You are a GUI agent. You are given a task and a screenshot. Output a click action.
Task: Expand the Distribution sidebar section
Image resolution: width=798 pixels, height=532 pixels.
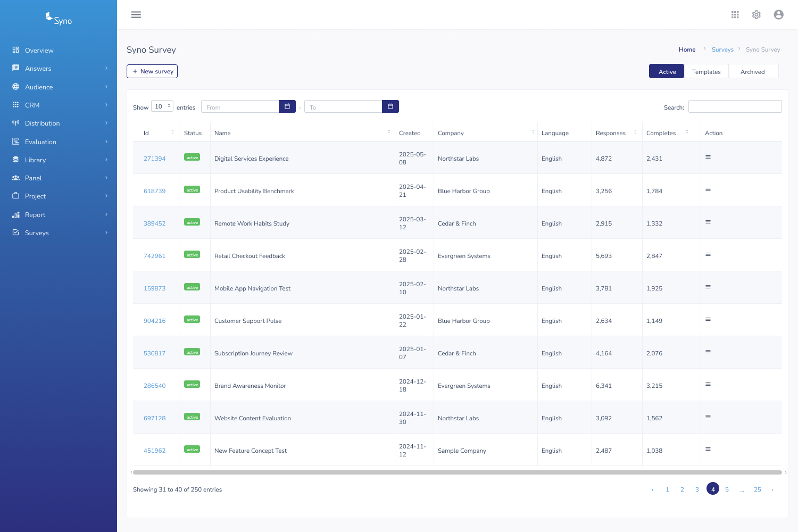[59, 123]
